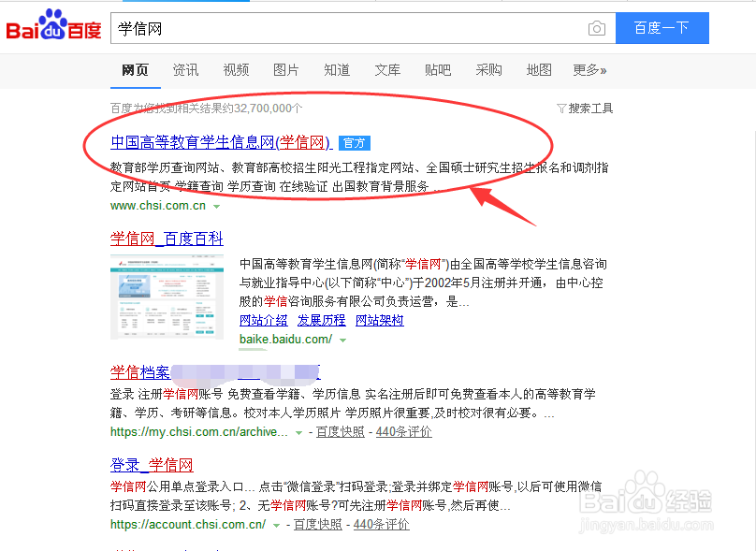This screenshot has height=551, width=756.
Task: Open the 中国高等教育学生信息网 result link
Action: [x=217, y=142]
